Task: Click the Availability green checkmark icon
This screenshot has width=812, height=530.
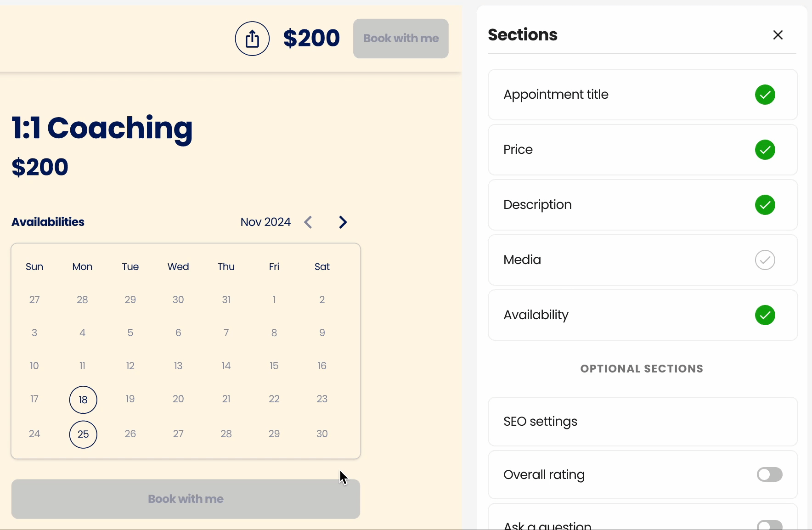Action: click(765, 315)
